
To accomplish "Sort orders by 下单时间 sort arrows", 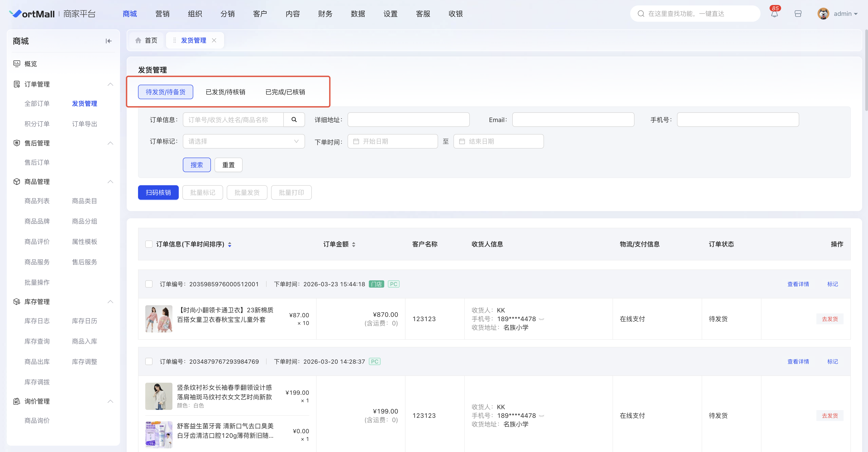I will click(x=229, y=244).
